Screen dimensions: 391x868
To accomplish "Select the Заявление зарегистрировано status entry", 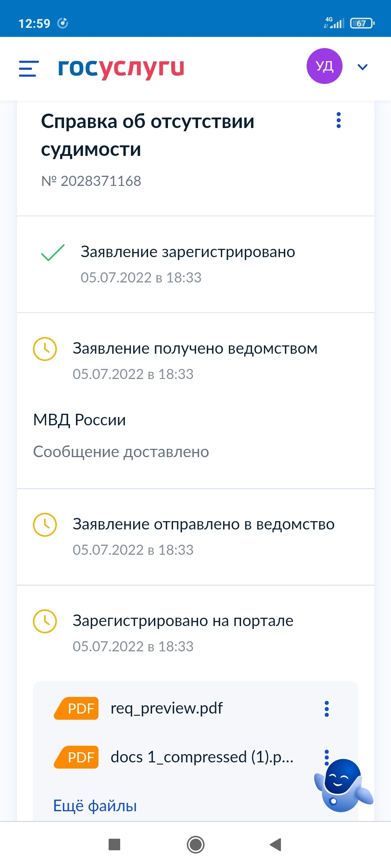I will coord(188,252).
